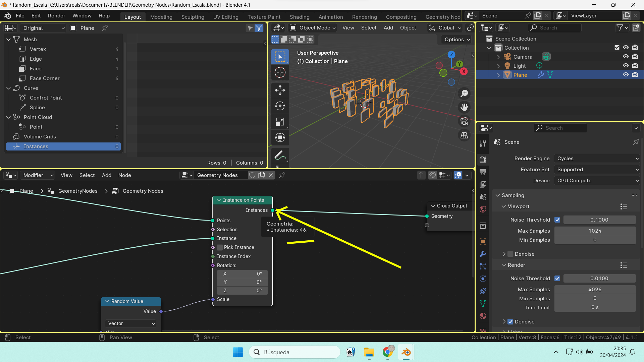
Task: Select the Rotate tool in viewport toolbar
Action: pos(280,106)
